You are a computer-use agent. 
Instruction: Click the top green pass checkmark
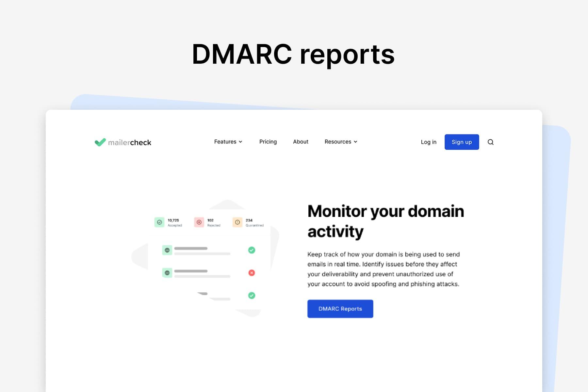(252, 250)
